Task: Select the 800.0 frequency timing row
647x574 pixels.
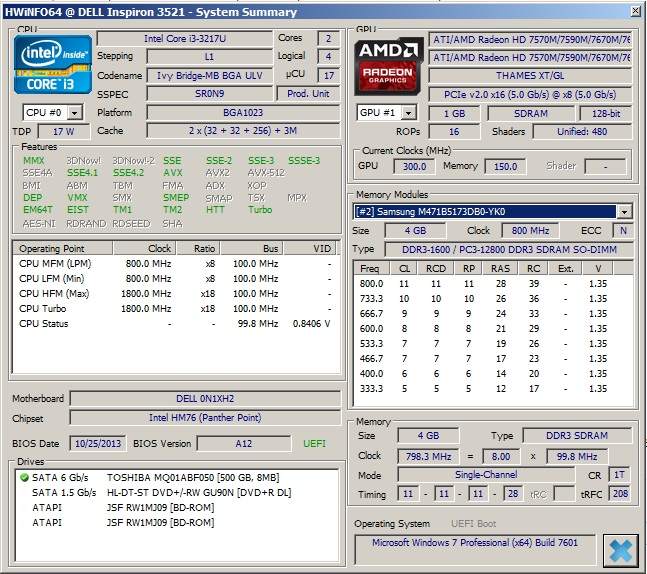Action: tap(493, 284)
